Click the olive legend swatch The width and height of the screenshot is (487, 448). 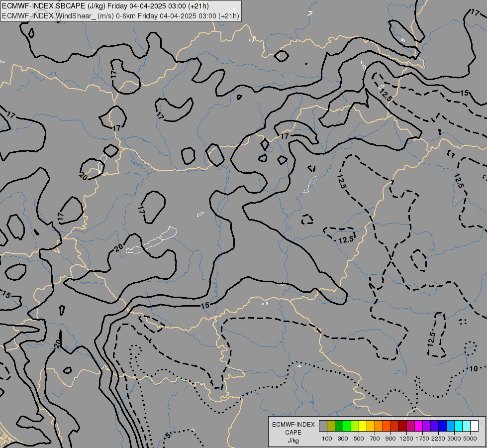click(331, 426)
